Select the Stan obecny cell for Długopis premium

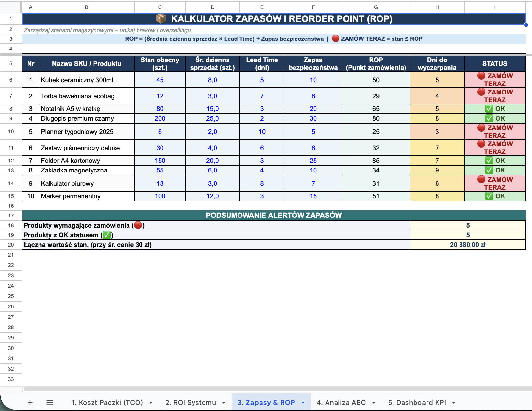pyautogui.click(x=160, y=118)
